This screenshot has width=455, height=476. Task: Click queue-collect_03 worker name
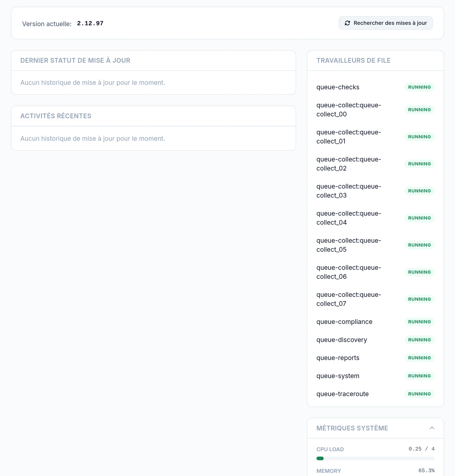[x=349, y=191]
